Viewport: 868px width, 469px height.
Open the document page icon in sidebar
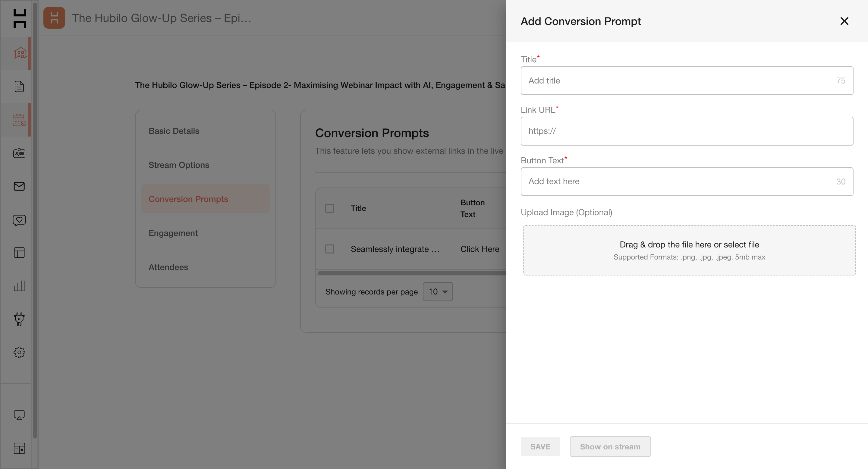coord(19,87)
